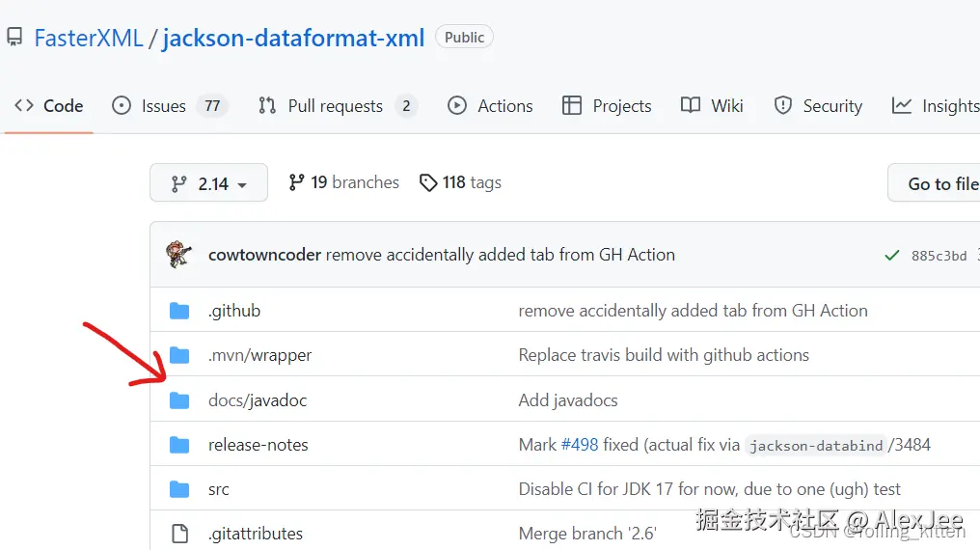Image resolution: width=980 pixels, height=550 pixels.
Task: Open the 2.14 branch selector dropdown
Action: (x=208, y=183)
